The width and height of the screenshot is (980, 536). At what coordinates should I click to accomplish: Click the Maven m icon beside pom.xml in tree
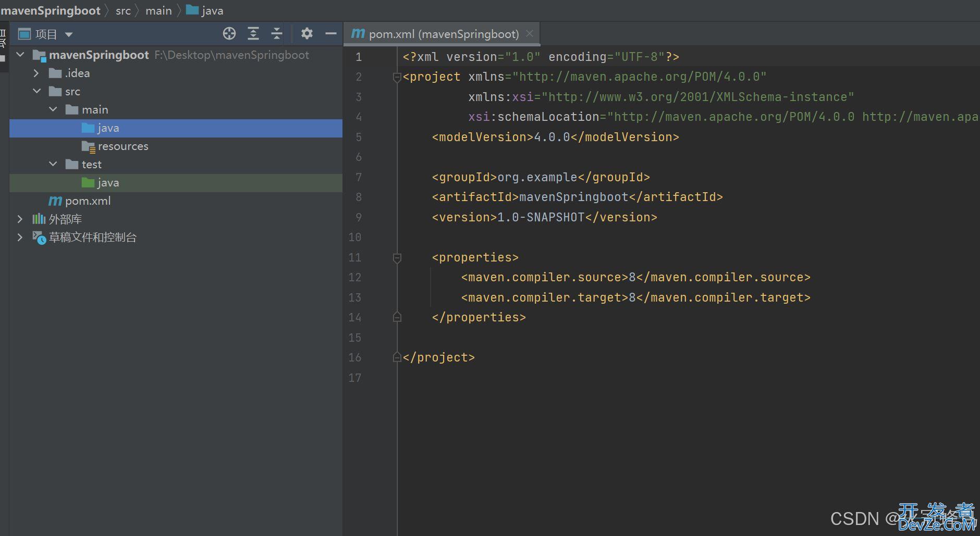click(55, 201)
